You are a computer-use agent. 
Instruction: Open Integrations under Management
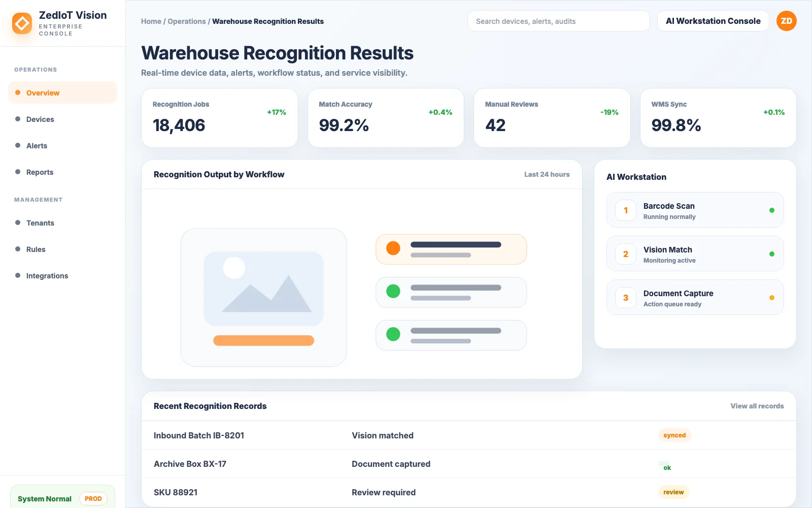pyautogui.click(x=62, y=275)
